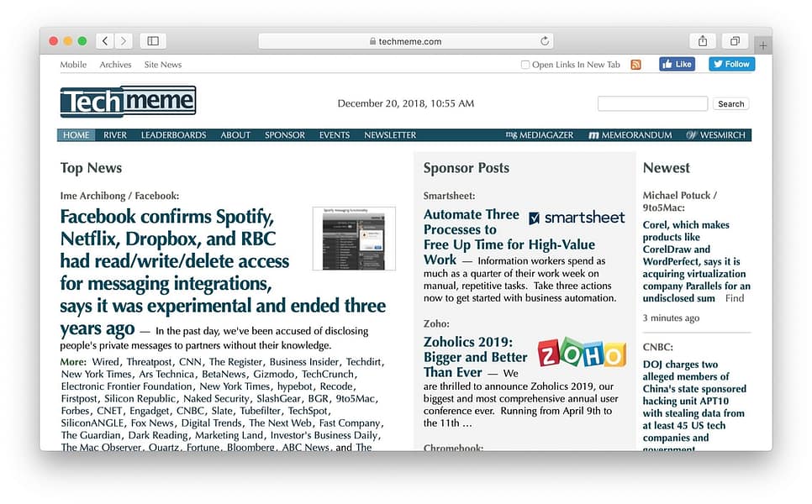Switch to the RIVER tab
Viewport: 812px width, 504px height.
114,134
